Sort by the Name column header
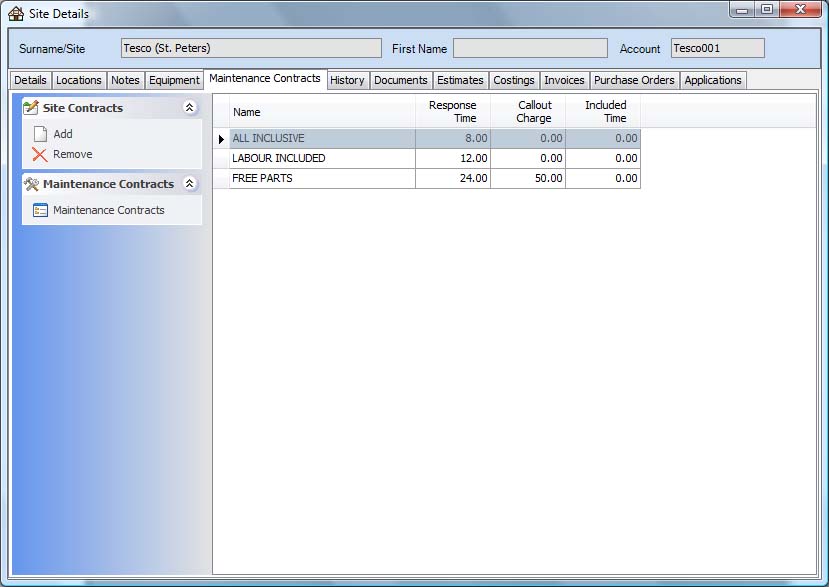This screenshot has height=587, width=829. point(322,112)
